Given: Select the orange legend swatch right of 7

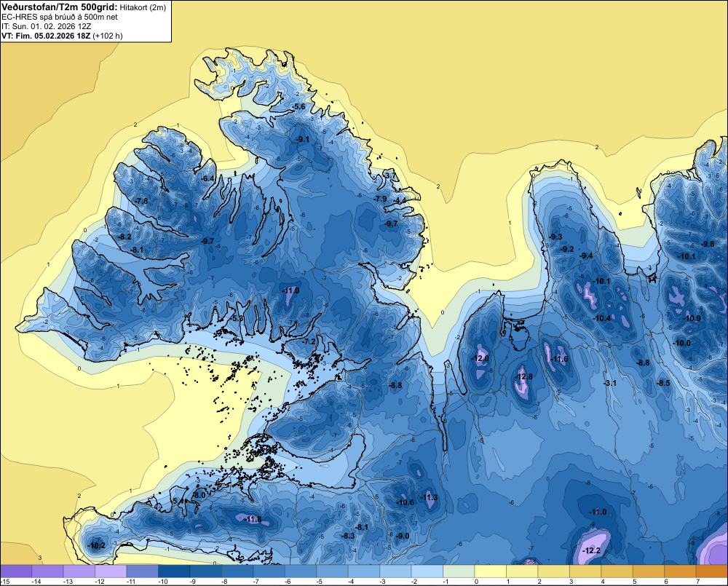Looking at the screenshot, I should point(712,571).
